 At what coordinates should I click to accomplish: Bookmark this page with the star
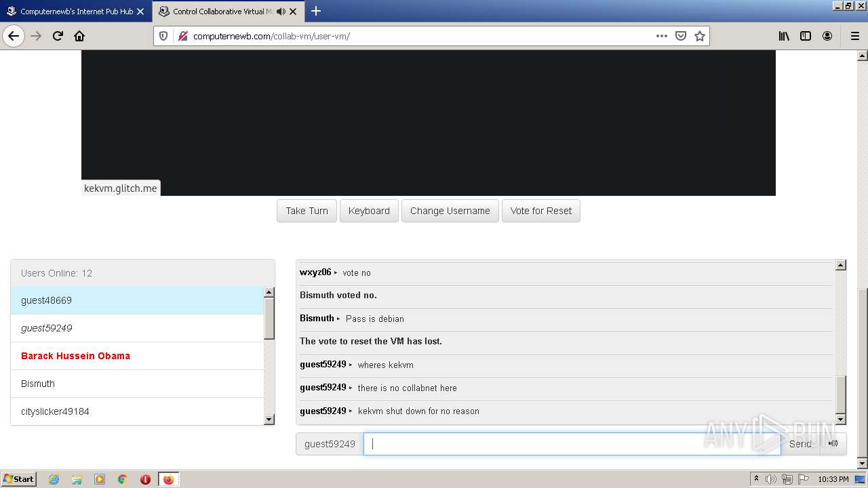click(x=700, y=36)
